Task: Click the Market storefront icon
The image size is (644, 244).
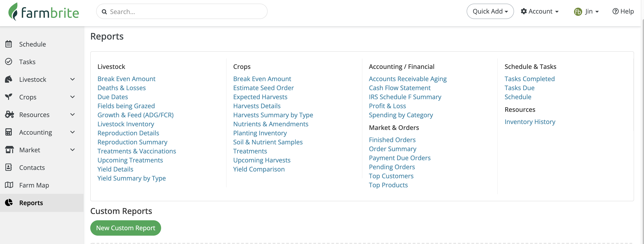Action: pyautogui.click(x=9, y=150)
